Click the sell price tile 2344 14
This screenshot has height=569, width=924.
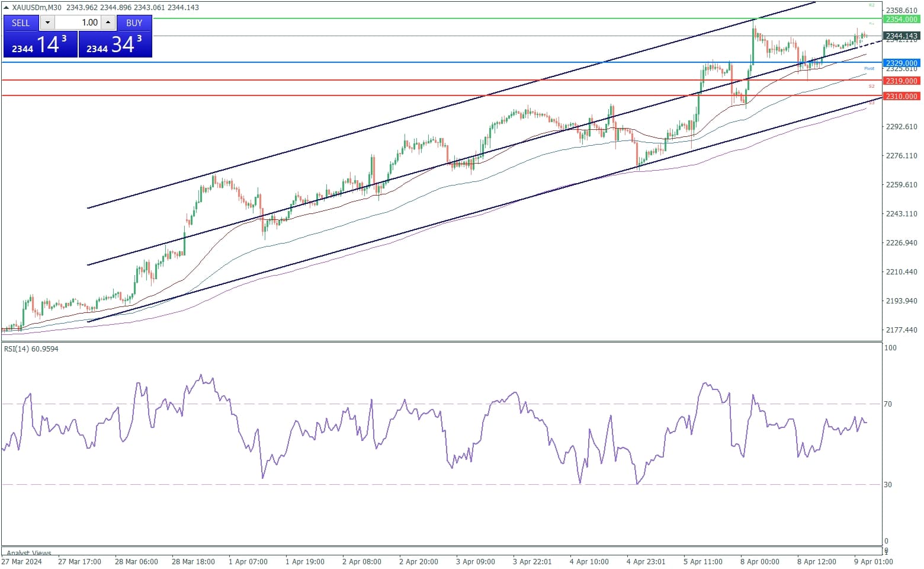coord(40,44)
